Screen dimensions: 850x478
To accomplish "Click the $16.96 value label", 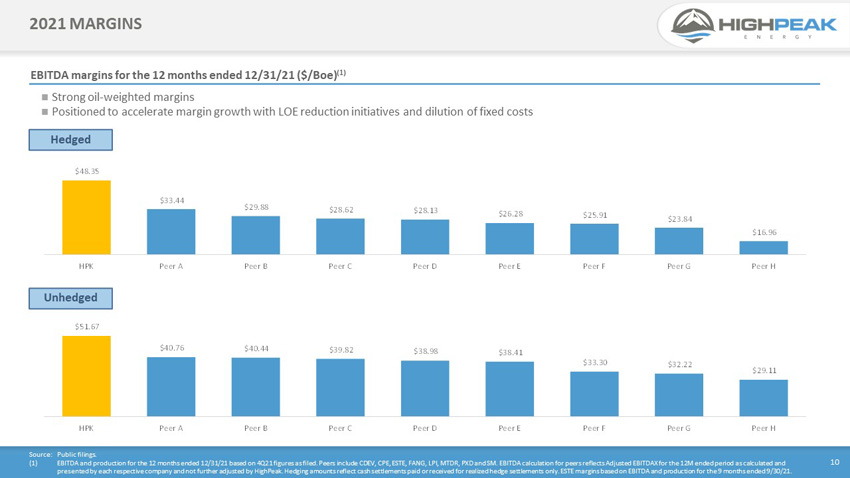I will 764,232.
